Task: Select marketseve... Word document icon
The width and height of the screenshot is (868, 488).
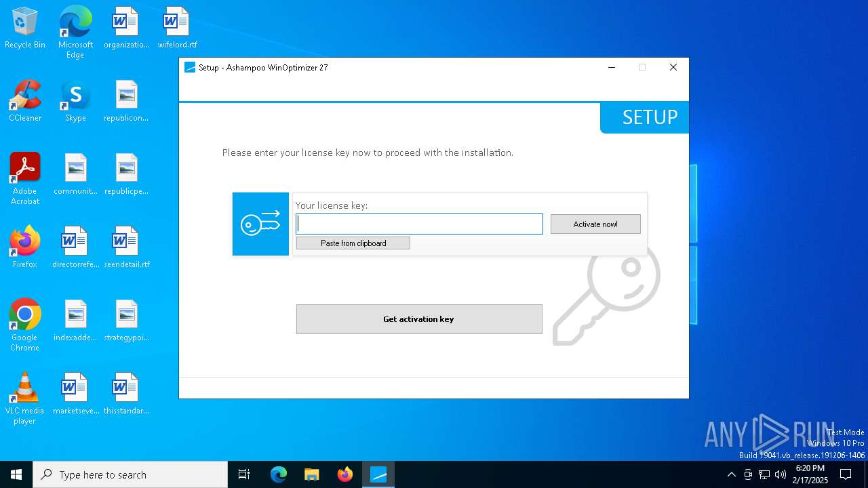Action: (x=75, y=394)
